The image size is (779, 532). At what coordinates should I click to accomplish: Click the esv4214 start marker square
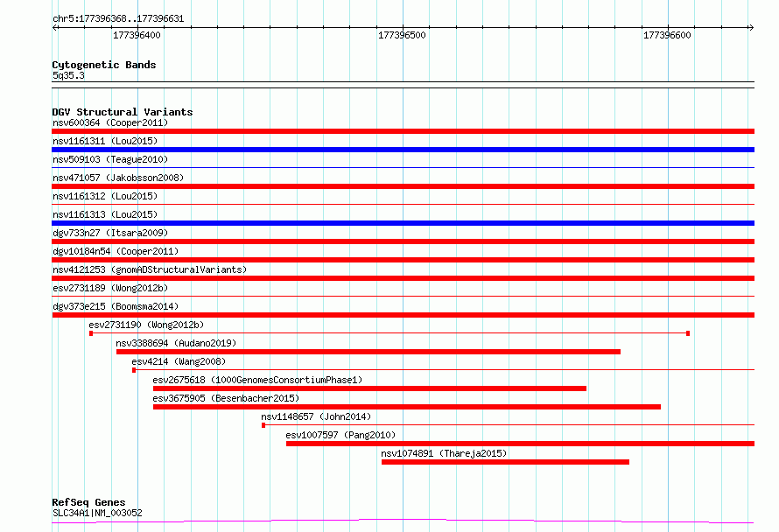pyautogui.click(x=134, y=370)
